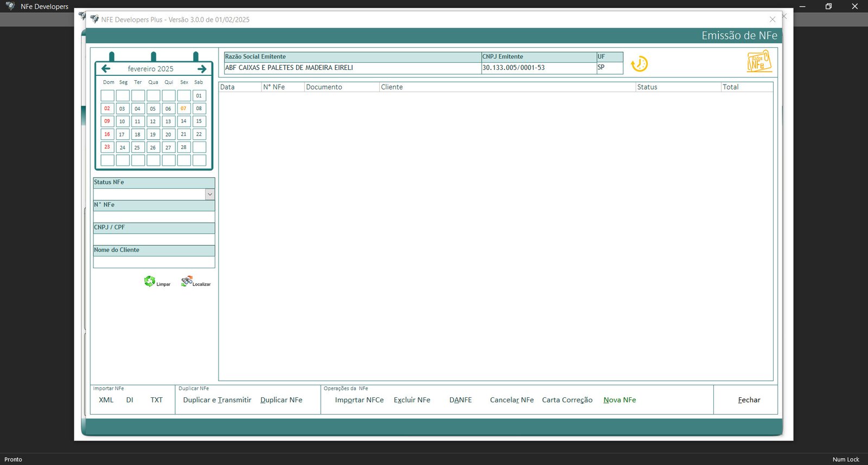Click the orange NFe document icon
Viewport: 868px width, 465px height.
pos(759,62)
